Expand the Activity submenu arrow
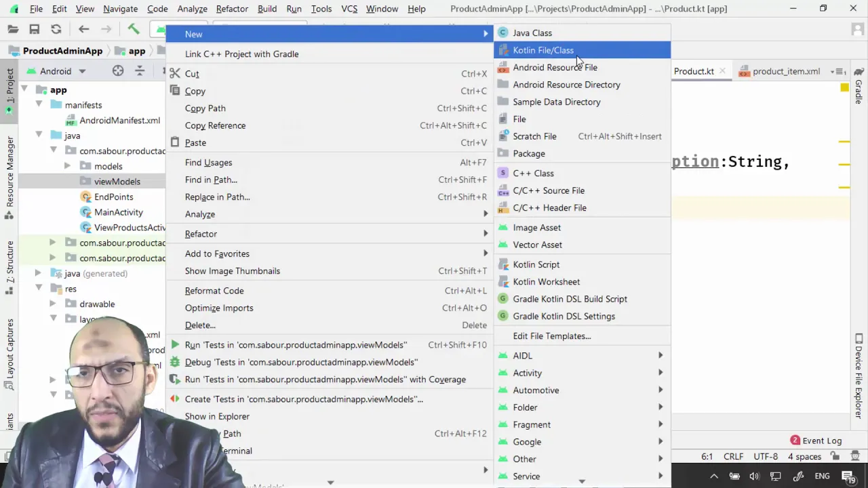This screenshot has height=488, width=868. (660, 373)
